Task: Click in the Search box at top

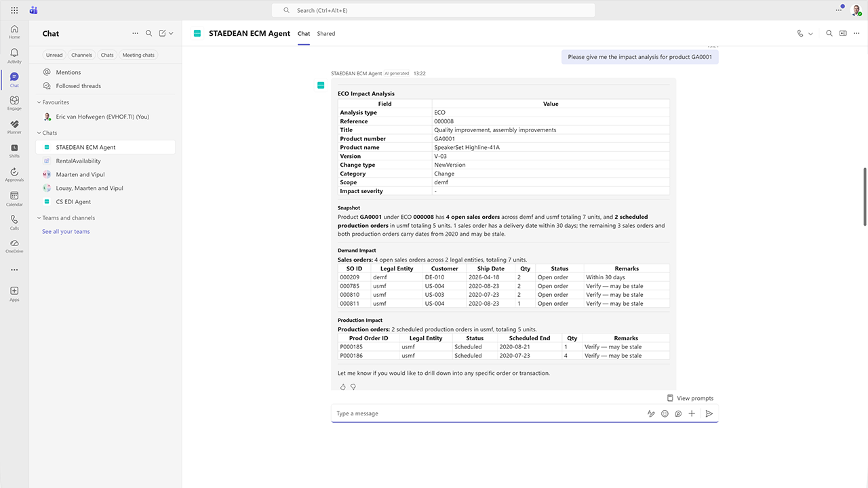Action: click(x=433, y=10)
